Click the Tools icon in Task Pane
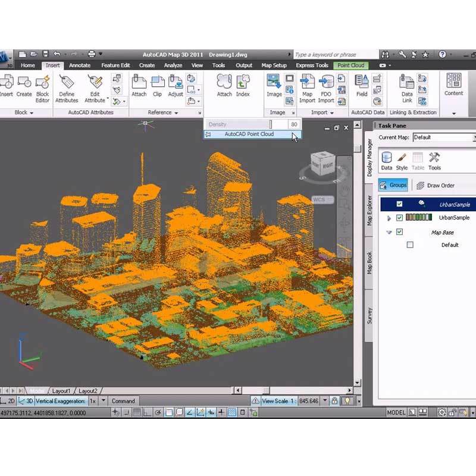This screenshot has height=476, width=476. [x=434, y=158]
